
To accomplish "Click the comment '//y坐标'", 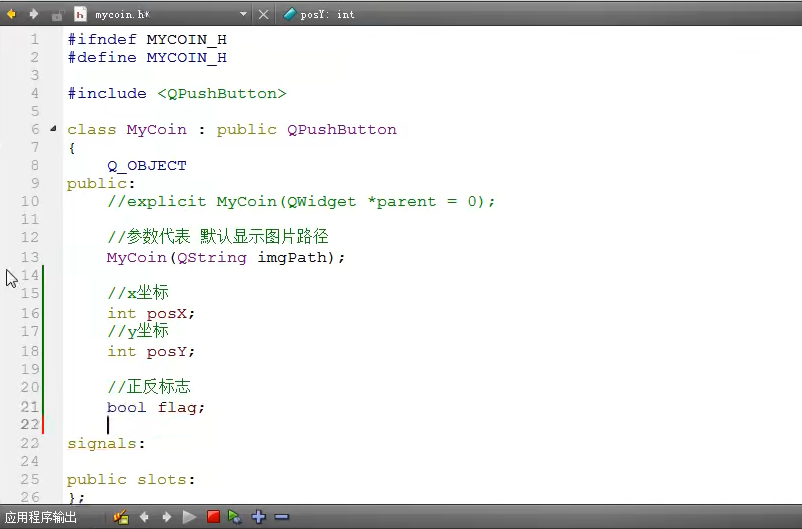I will tap(138, 331).
